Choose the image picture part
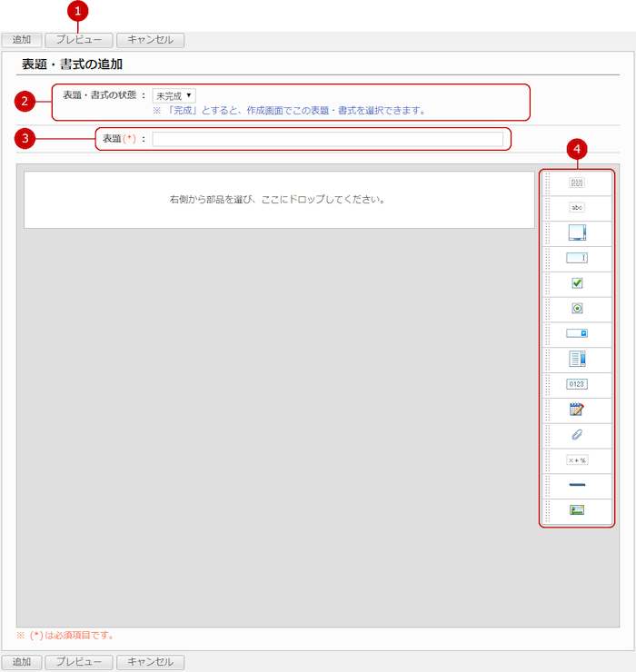The height and width of the screenshot is (672, 636). click(577, 509)
